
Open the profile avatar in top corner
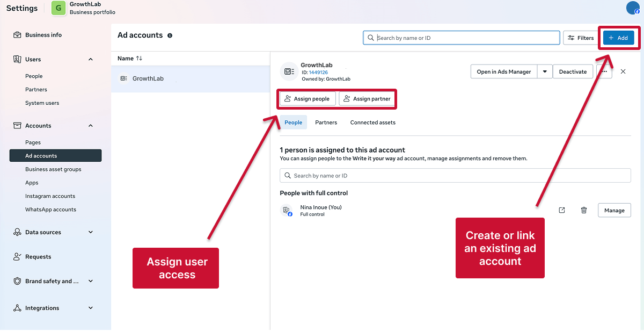pos(633,8)
